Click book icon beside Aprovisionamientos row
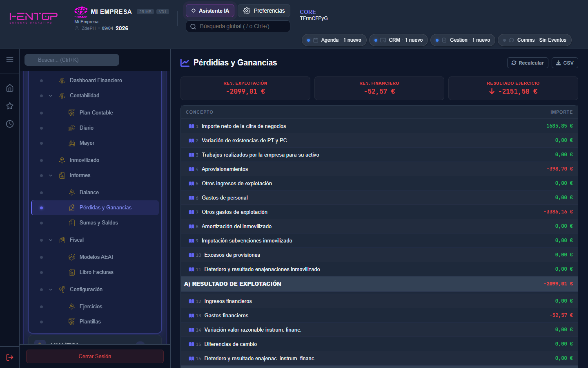The image size is (588, 368). (191, 169)
